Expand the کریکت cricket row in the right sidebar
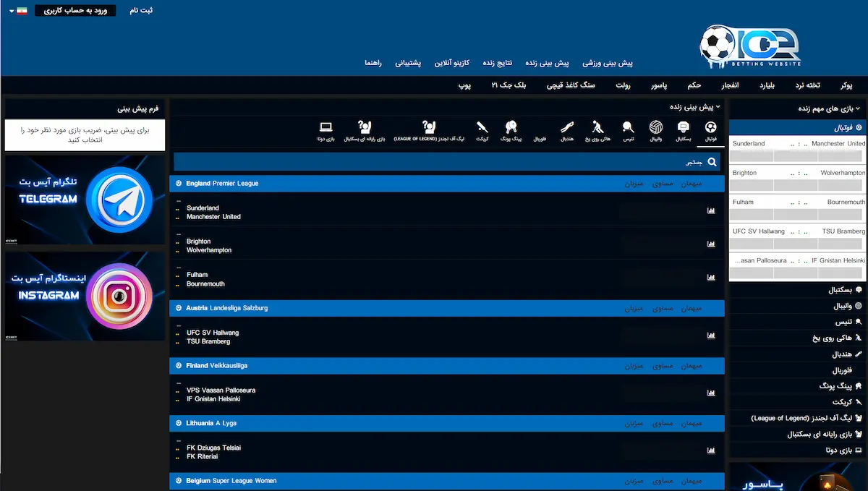This screenshot has width=868, height=491. click(797, 402)
